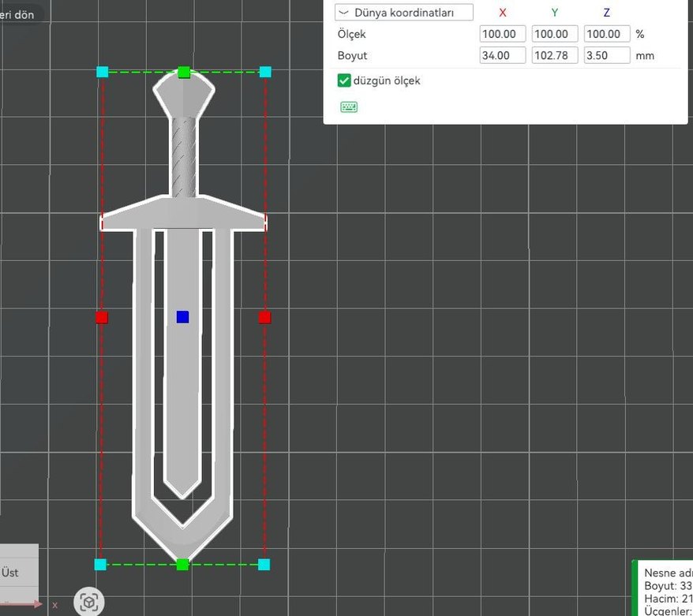Click the green keyboard shortcuts icon
Viewport: 693px width, 616px height.
(x=349, y=107)
